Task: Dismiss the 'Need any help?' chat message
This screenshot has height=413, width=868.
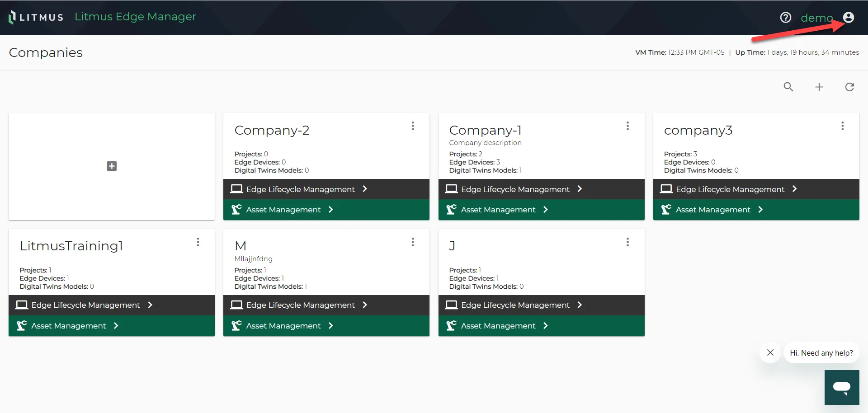Action: [x=770, y=352]
